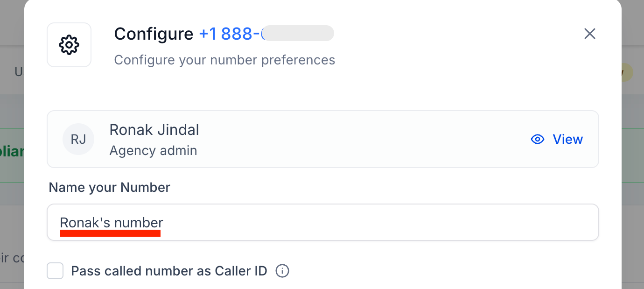Screen dimensions: 644x289
Task: Click the Ronak's number text in field
Action: click(112, 223)
